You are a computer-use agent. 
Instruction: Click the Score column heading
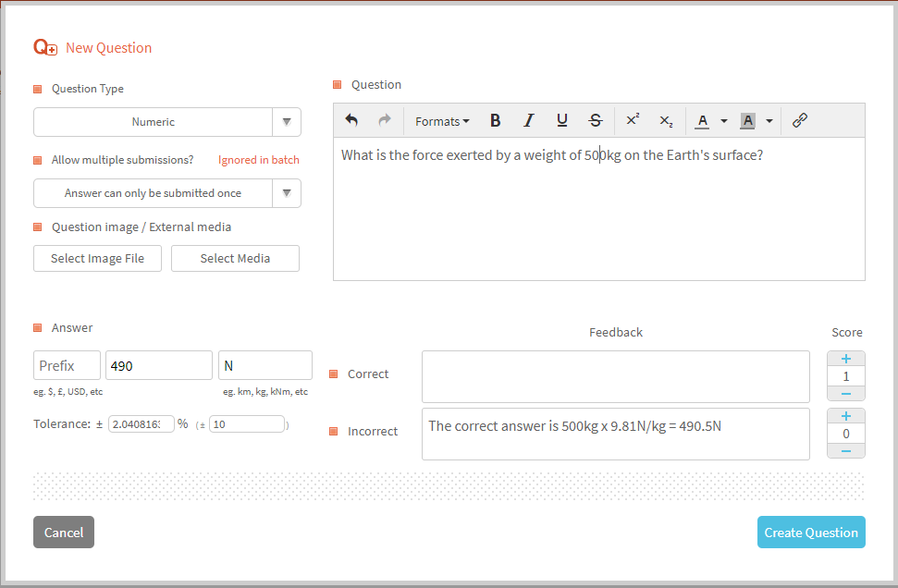(846, 332)
